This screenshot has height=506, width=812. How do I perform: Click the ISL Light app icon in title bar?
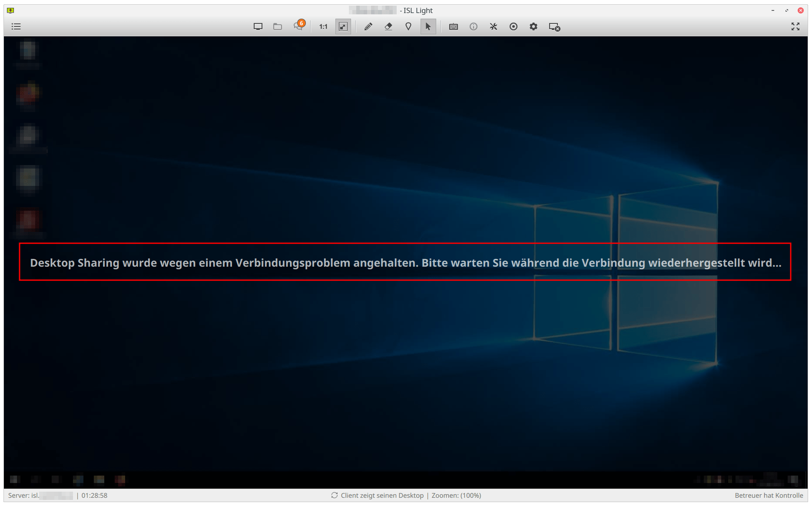(10, 10)
